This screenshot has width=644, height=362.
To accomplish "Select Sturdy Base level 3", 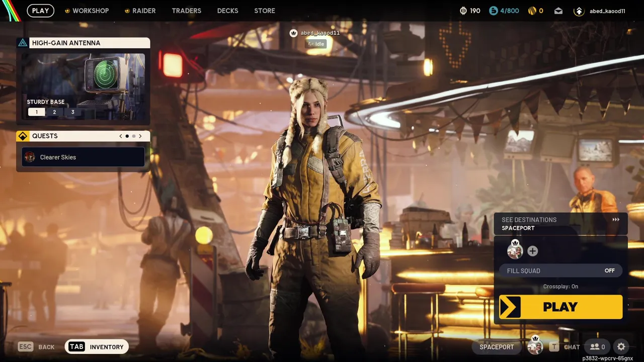I will [72, 112].
